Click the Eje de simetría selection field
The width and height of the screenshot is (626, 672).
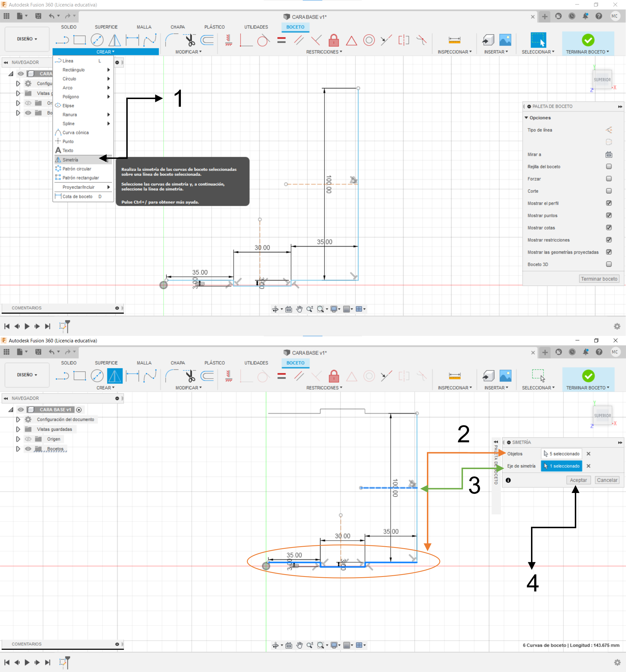point(561,466)
